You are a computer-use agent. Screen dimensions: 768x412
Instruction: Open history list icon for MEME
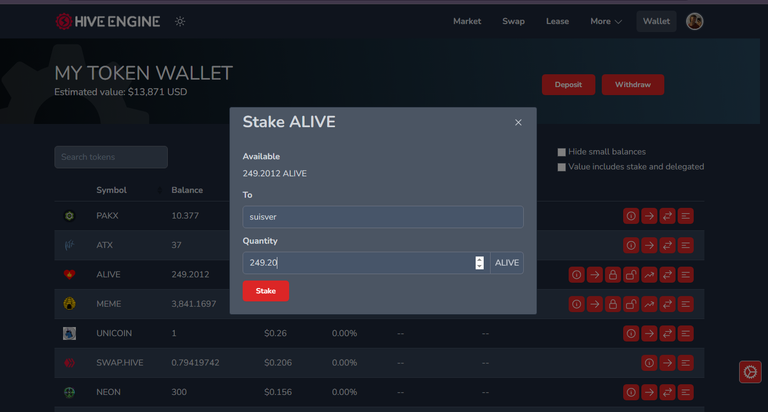[685, 304]
